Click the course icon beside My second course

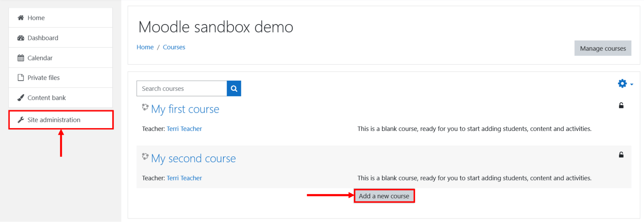[x=145, y=157]
